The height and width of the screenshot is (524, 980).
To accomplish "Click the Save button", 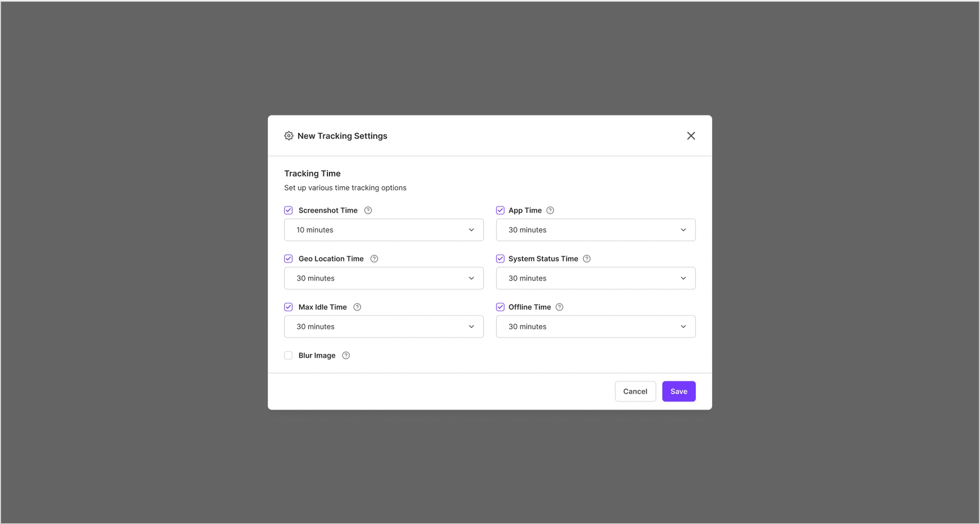I will coord(679,391).
